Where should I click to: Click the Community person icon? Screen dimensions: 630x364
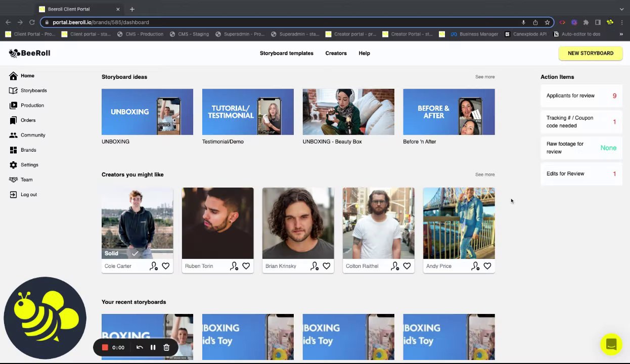pos(13,135)
